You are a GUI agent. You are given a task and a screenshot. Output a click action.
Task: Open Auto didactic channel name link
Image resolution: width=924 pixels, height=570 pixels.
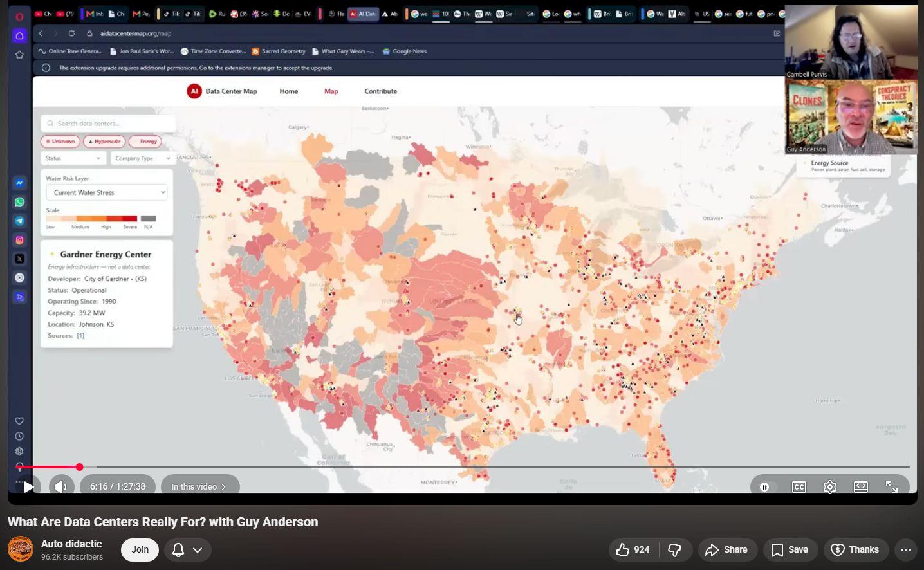[71, 544]
